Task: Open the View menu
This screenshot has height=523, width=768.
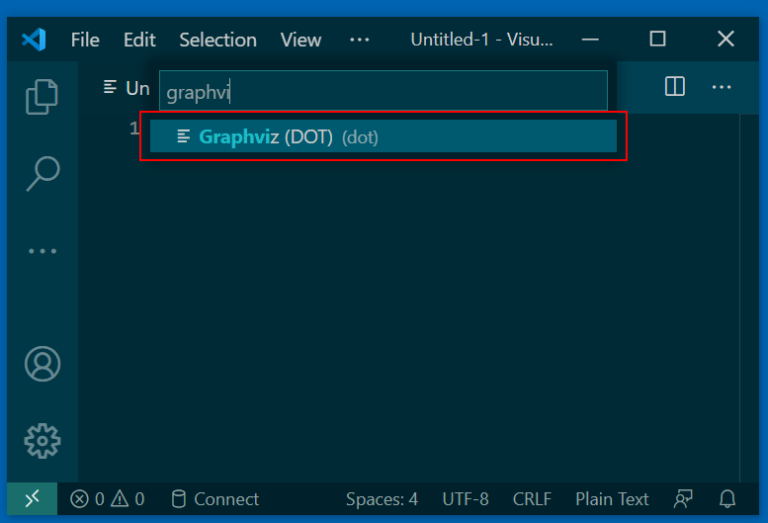Action: coord(301,40)
